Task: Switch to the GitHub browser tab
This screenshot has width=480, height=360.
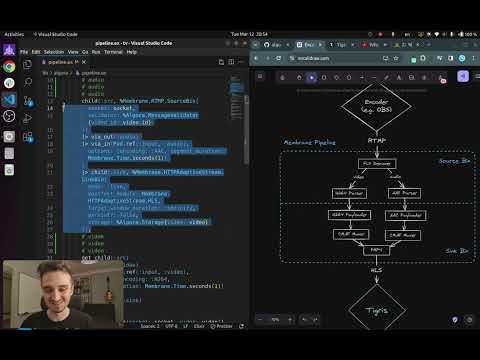Action: tap(272, 45)
